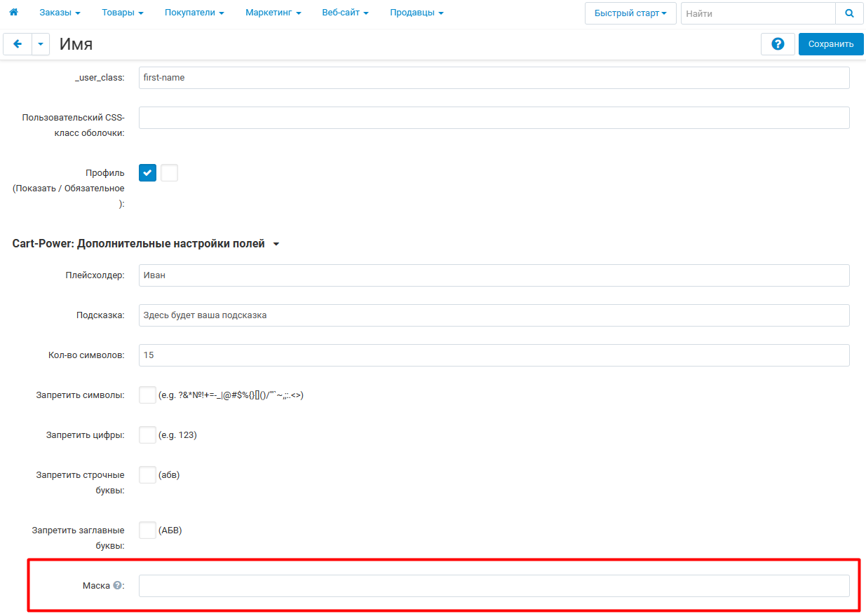Enable the Запретить заглавные буквы checkbox

[147, 531]
